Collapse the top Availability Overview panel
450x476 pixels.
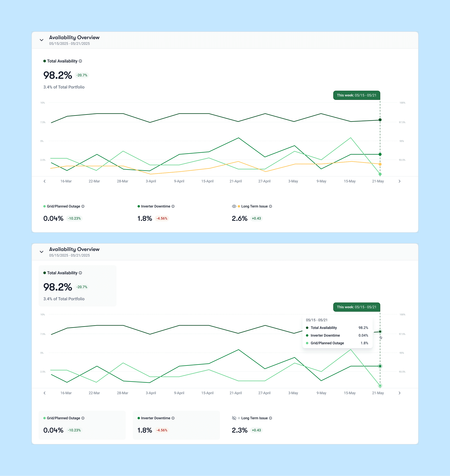pyautogui.click(x=41, y=40)
